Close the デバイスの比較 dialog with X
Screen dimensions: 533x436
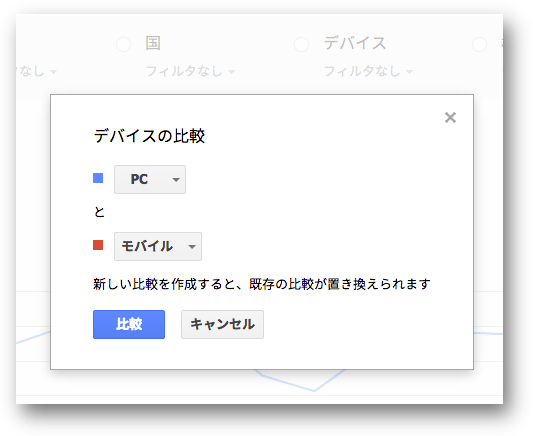point(450,118)
